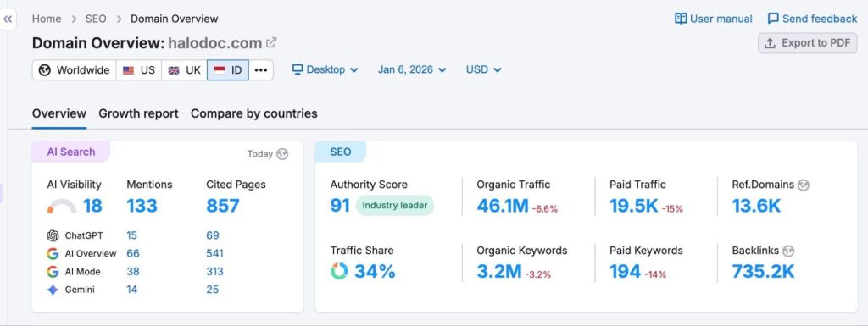Open the Backlinks value 735.2K

[x=764, y=271]
